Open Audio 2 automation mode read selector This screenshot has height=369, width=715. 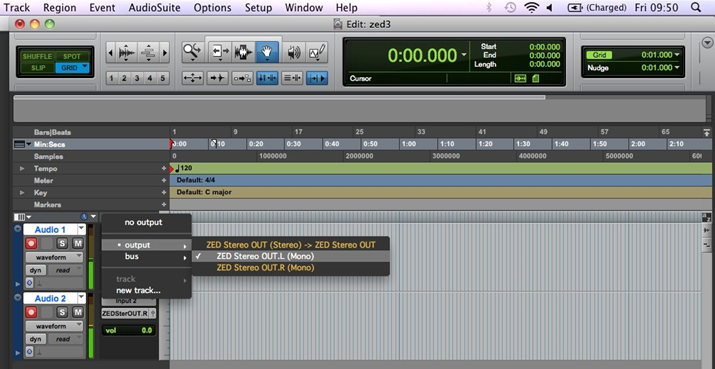66,339
